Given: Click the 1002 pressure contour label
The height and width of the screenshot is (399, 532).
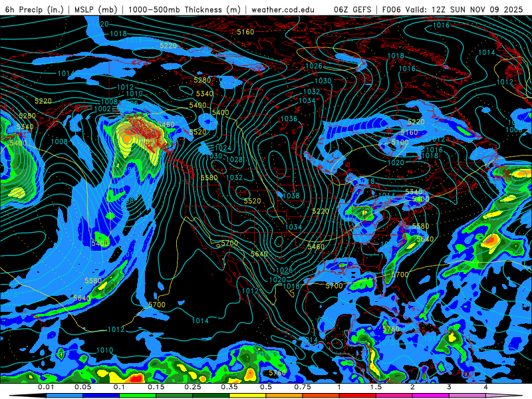Looking at the screenshot, I should [x=102, y=108].
